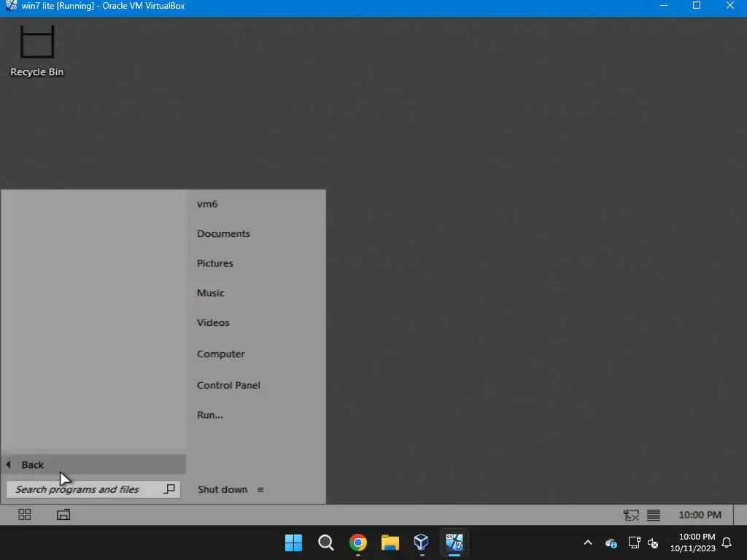Open File Explorer from host taskbar
The width and height of the screenshot is (747, 560).
390,542
